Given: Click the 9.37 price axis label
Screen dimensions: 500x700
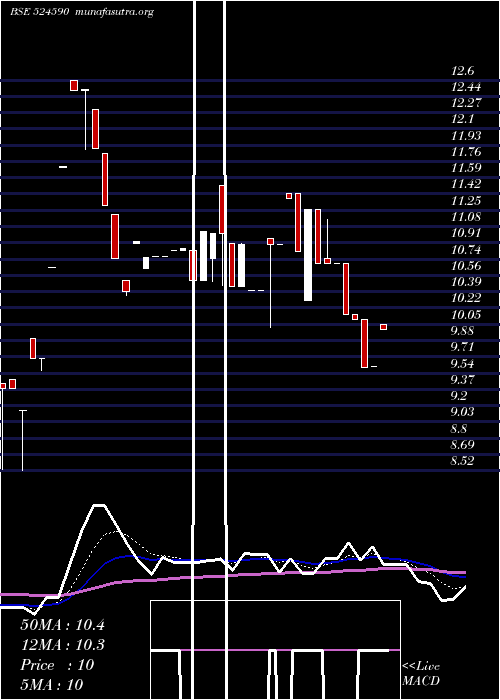Looking at the screenshot, I should click(x=462, y=380).
